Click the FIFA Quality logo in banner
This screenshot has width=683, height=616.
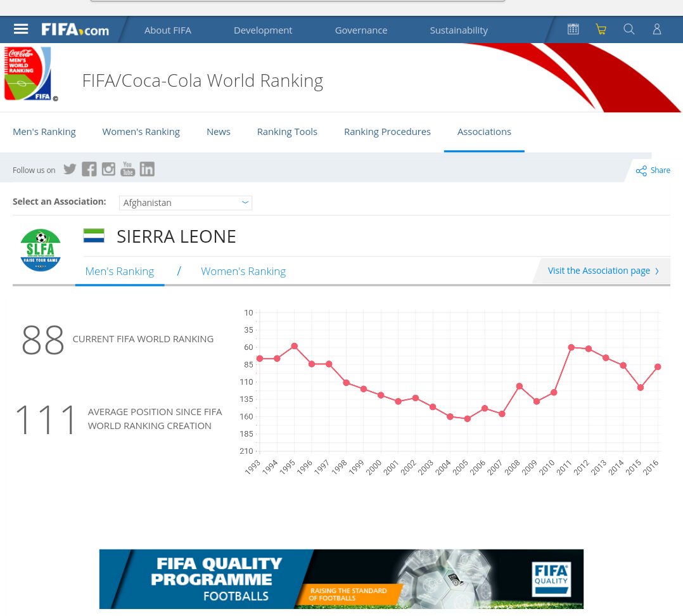pos(551,579)
